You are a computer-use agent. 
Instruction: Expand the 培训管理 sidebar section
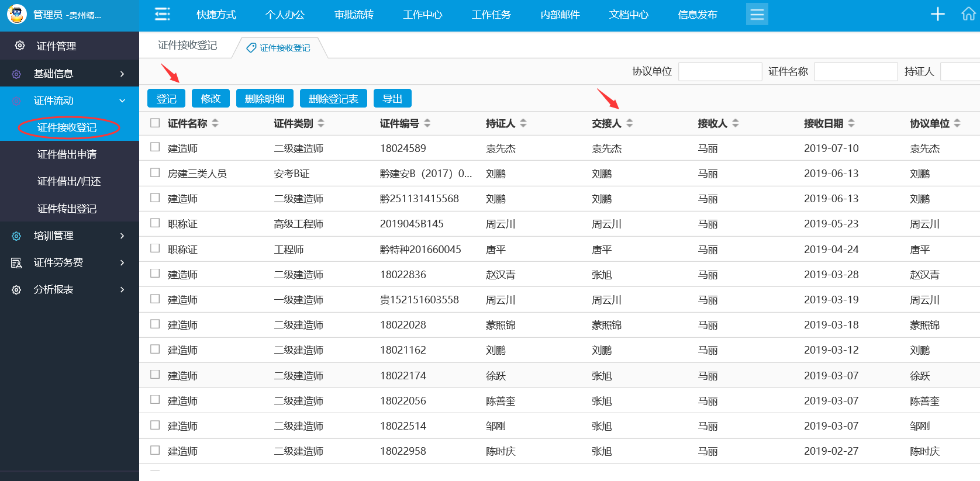pos(70,236)
